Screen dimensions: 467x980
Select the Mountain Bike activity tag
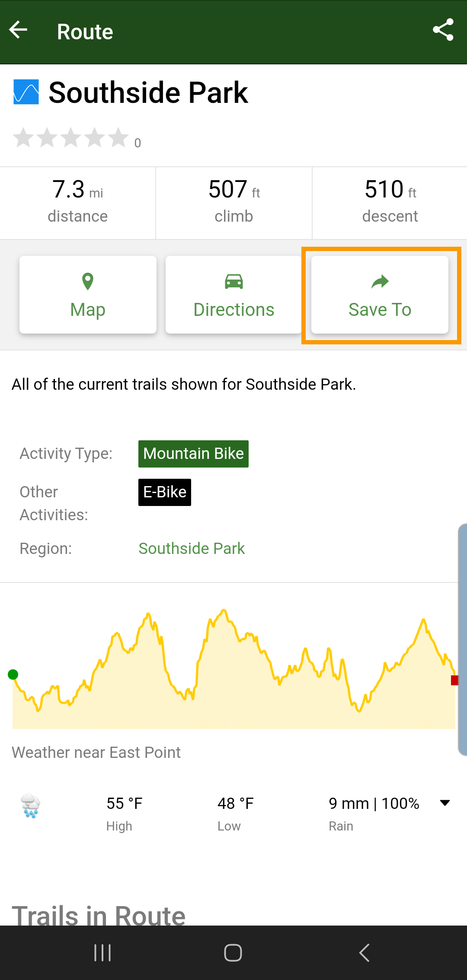pyautogui.click(x=193, y=454)
